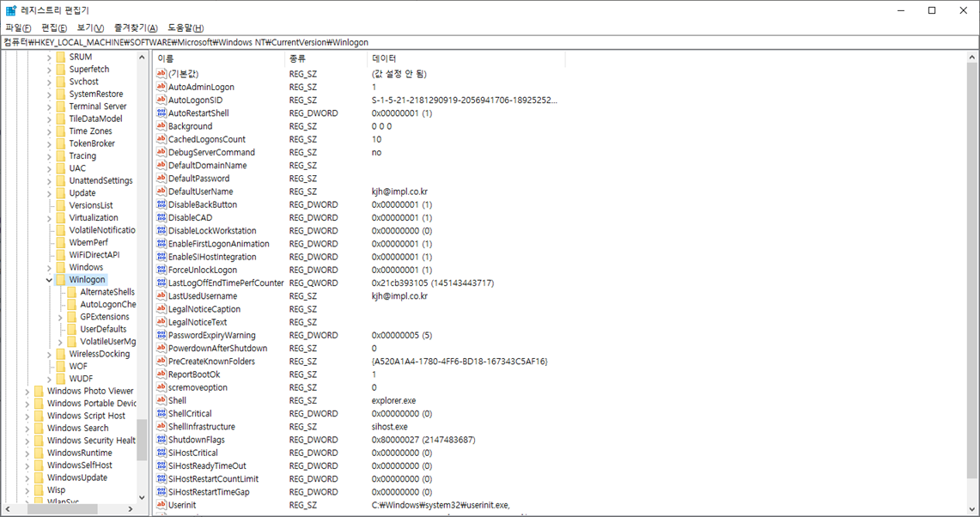Select the AutoLogonSID value name

195,100
